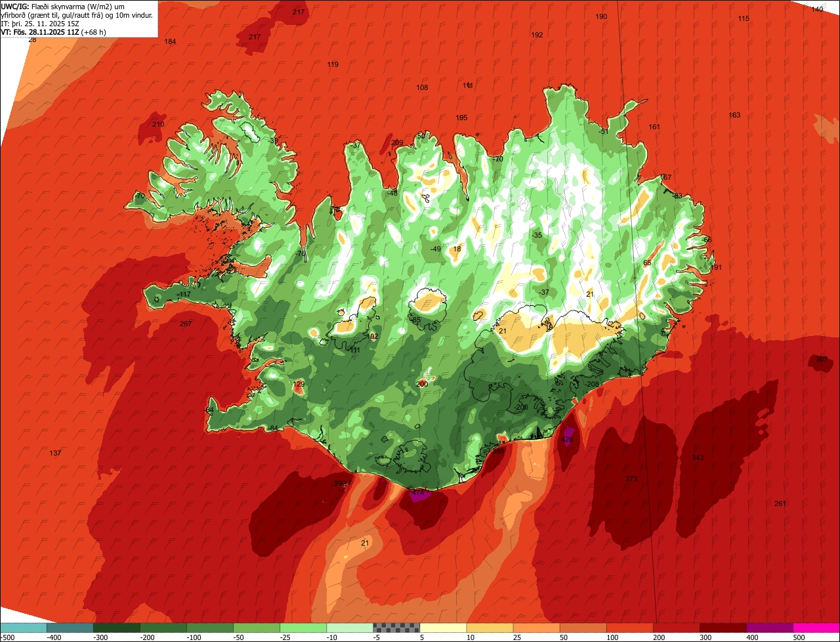840x642 pixels.
Task: Click the '191' value off the east coast
Action: coord(716,267)
